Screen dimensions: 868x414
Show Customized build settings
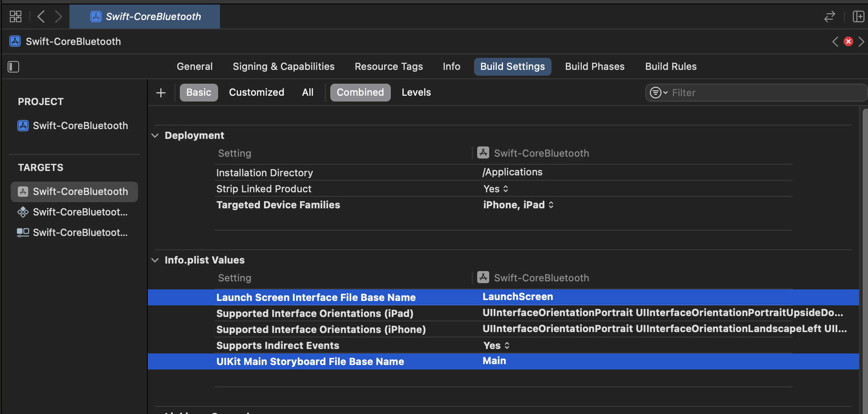[x=256, y=92]
